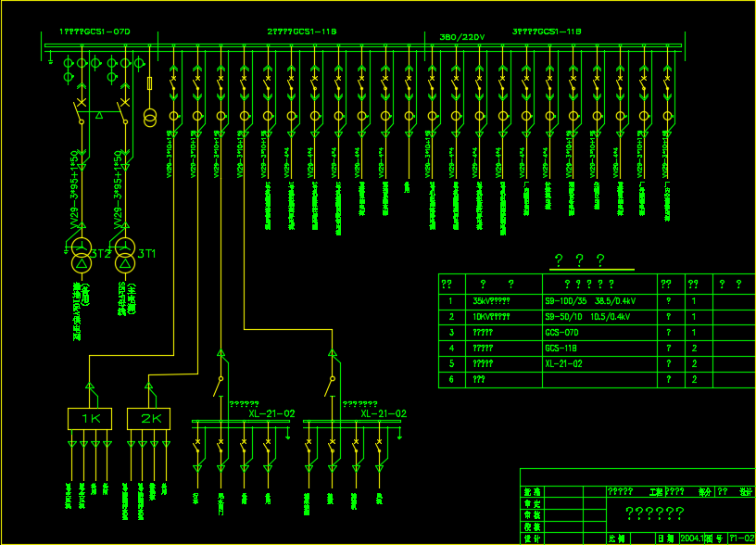Click the 35kV entry in table row 1
Viewport: 756px width, 545px height.
point(491,301)
